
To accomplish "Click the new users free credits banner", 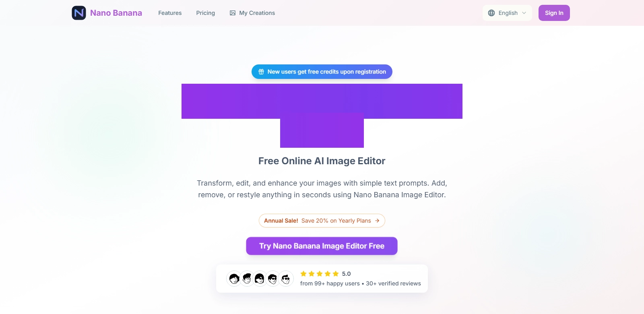I will pyautogui.click(x=322, y=72).
